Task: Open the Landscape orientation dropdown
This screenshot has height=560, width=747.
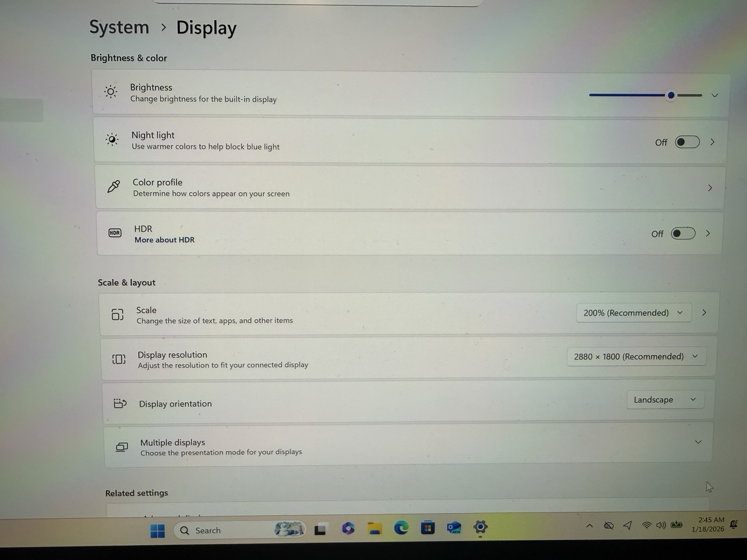Action: (x=665, y=399)
